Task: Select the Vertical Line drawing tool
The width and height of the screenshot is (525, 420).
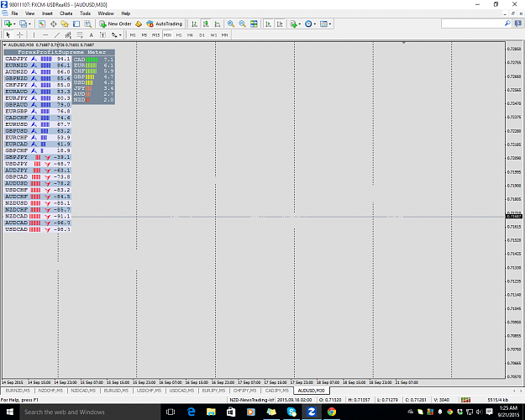Action: [34, 34]
